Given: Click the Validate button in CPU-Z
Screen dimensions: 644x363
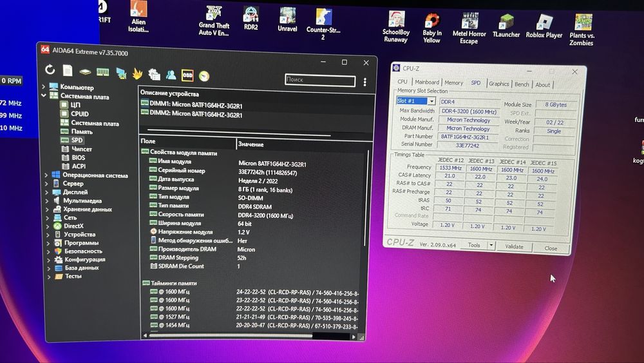Looking at the screenshot, I should coord(514,247).
